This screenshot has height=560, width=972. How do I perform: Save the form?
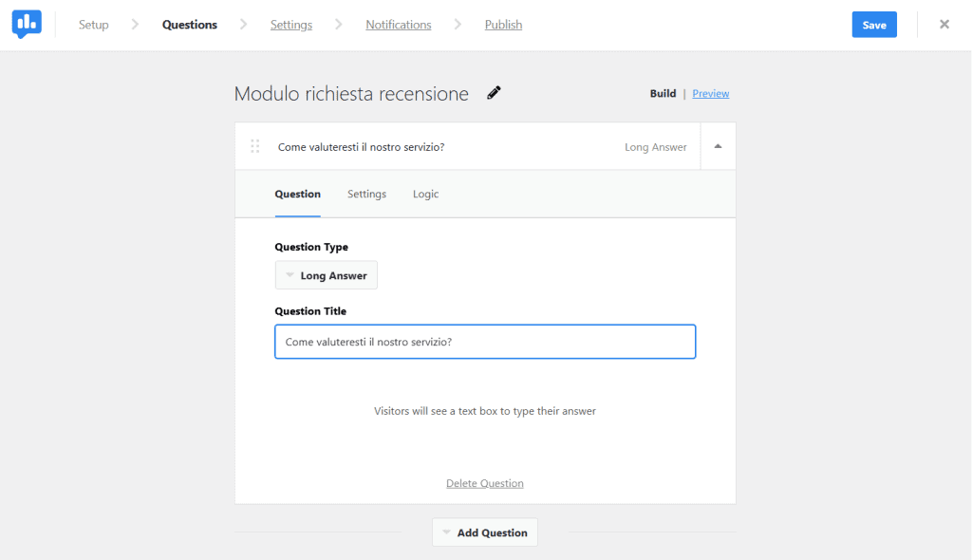873,24
